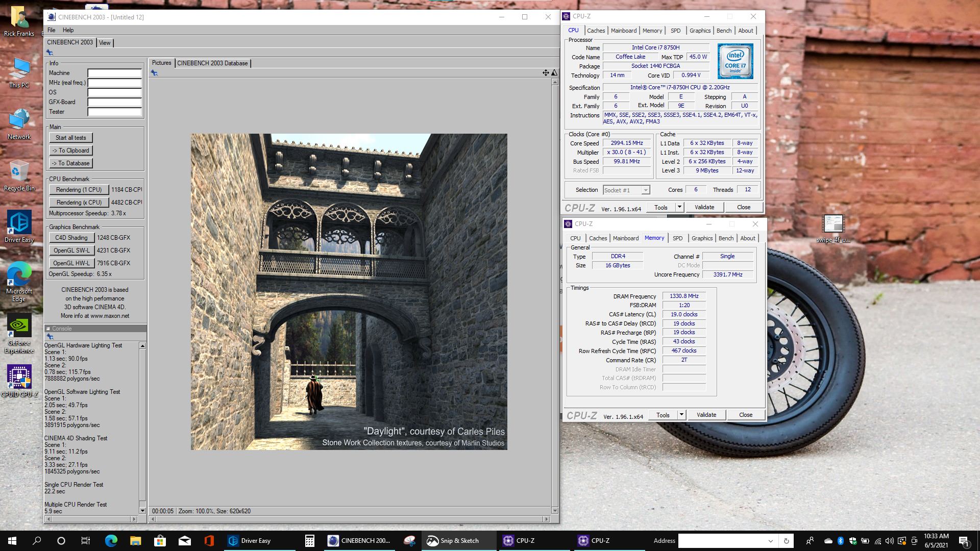Open the taskbar Address dropdown
This screenshot has height=551, width=980.
[x=770, y=541]
